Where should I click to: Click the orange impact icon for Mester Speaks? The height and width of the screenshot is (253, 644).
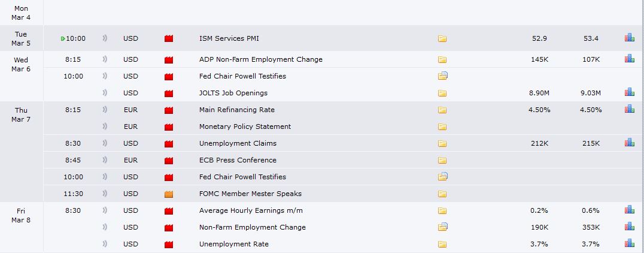169,194
